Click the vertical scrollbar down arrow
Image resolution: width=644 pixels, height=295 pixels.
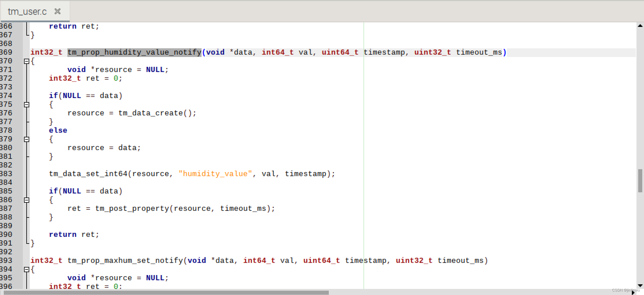640,285
